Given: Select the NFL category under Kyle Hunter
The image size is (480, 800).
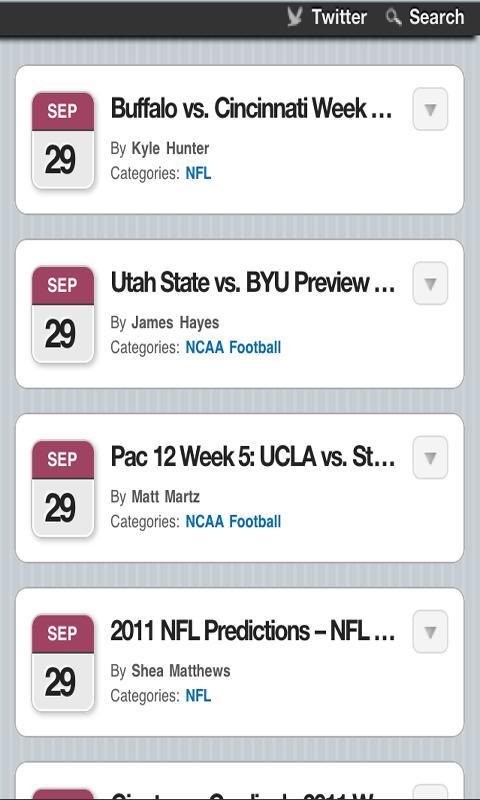Looking at the screenshot, I should (198, 173).
